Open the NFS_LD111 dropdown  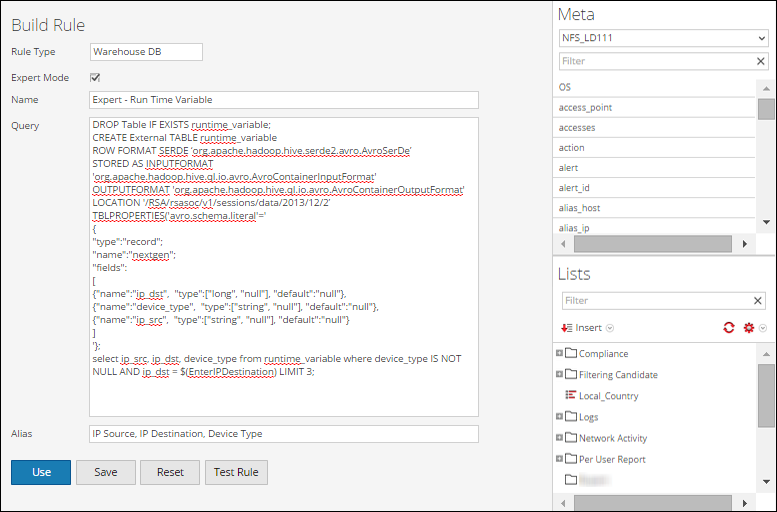[663, 39]
